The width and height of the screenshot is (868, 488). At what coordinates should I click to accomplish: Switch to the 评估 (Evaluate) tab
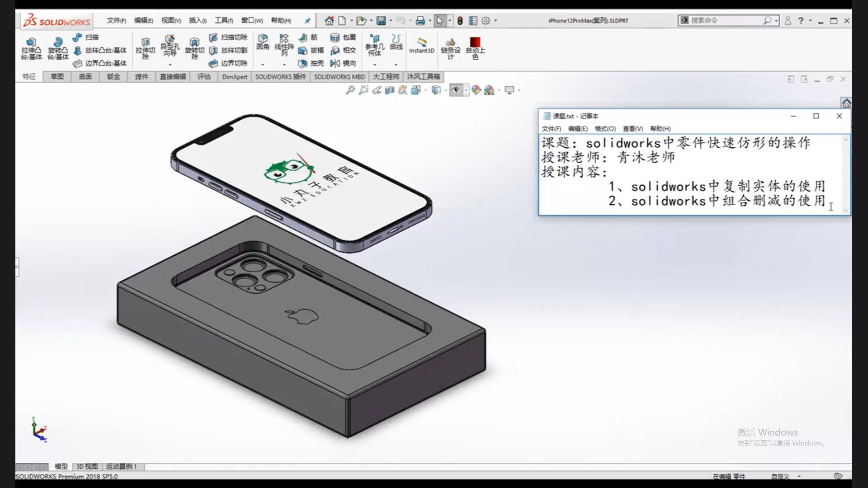click(204, 76)
